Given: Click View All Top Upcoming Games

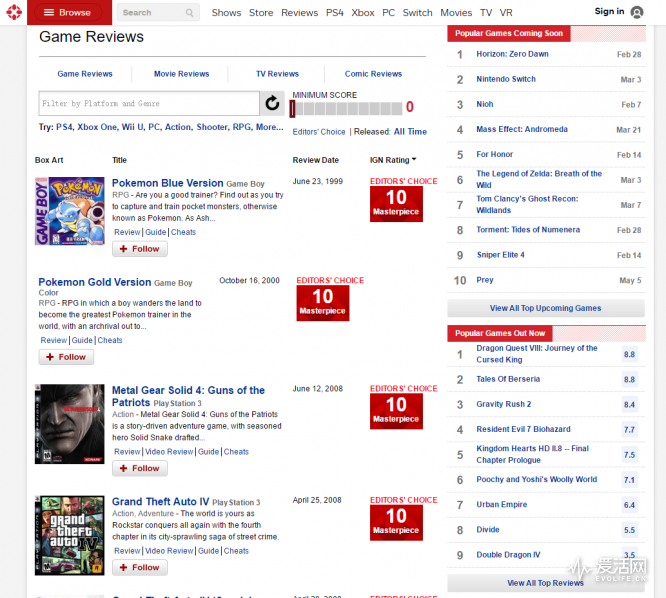Looking at the screenshot, I should 546,308.
